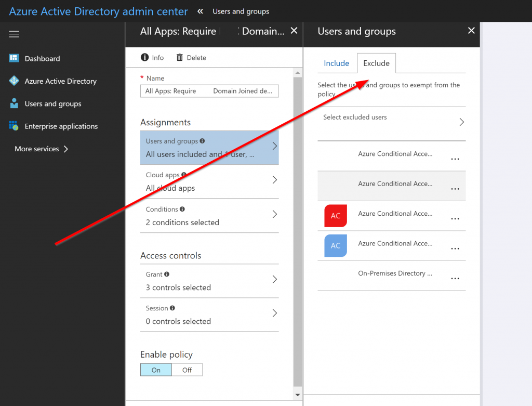Image resolution: width=532 pixels, height=406 pixels.
Task: Close the Users and groups blade
Action: tap(471, 31)
